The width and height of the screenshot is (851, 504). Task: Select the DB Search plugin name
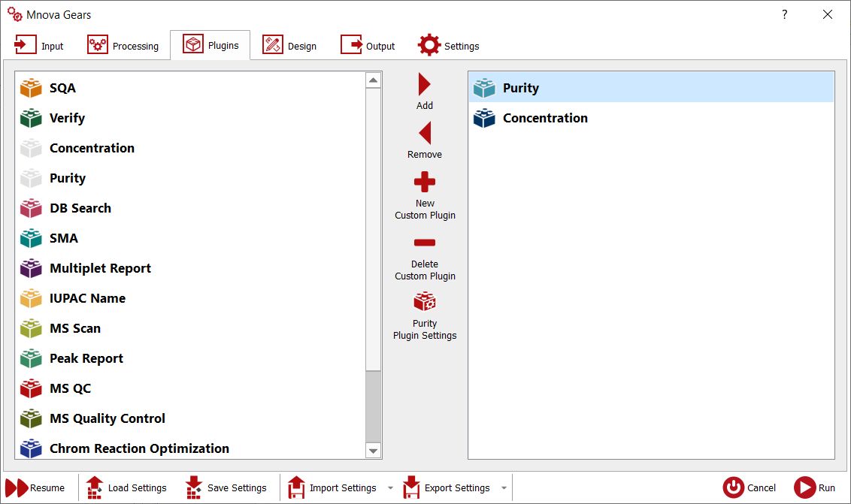coord(80,208)
